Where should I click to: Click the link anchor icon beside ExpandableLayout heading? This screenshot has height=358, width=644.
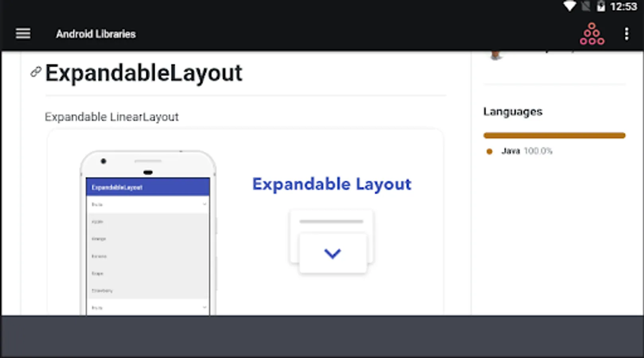click(x=35, y=72)
